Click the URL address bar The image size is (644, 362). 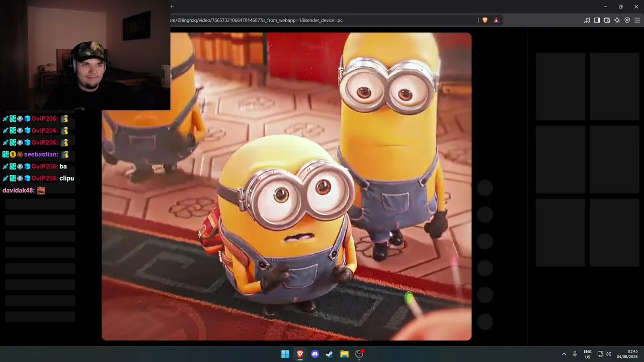click(322, 20)
